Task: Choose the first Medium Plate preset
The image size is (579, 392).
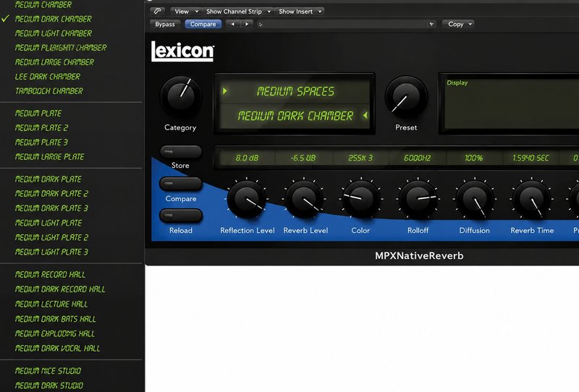Action: tap(38, 113)
